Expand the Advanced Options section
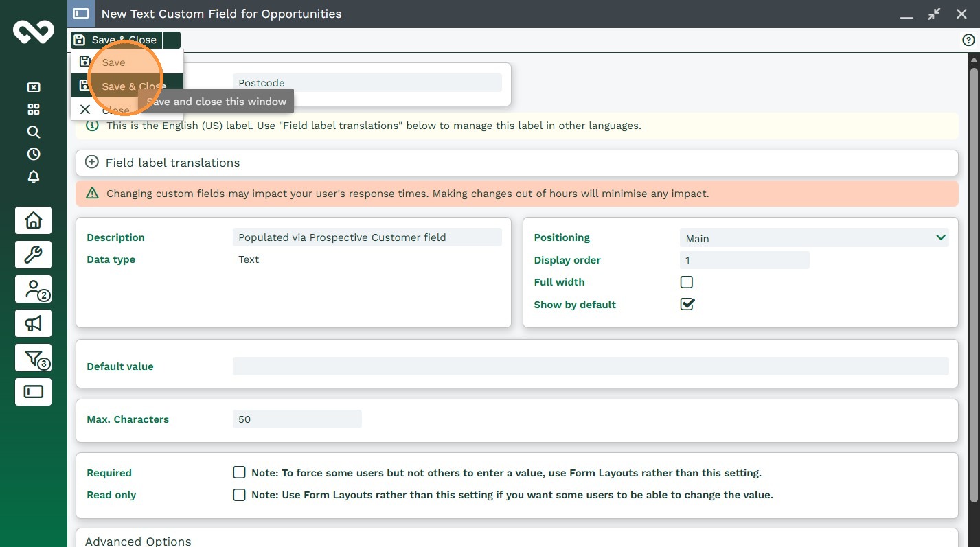This screenshot has width=980, height=547. coord(138,541)
